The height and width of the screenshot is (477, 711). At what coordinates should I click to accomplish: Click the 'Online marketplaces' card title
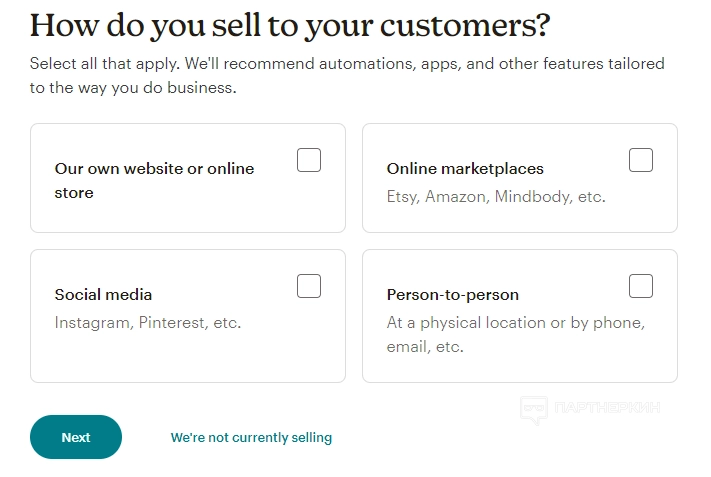[465, 169]
